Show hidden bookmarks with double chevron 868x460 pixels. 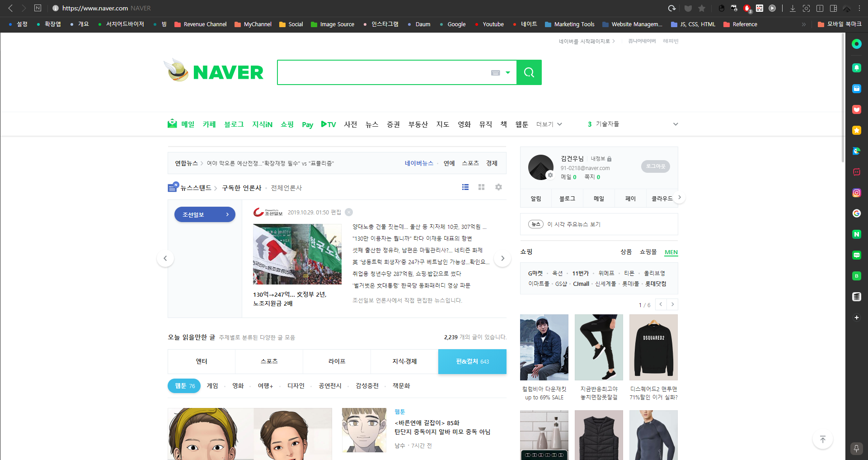(804, 24)
